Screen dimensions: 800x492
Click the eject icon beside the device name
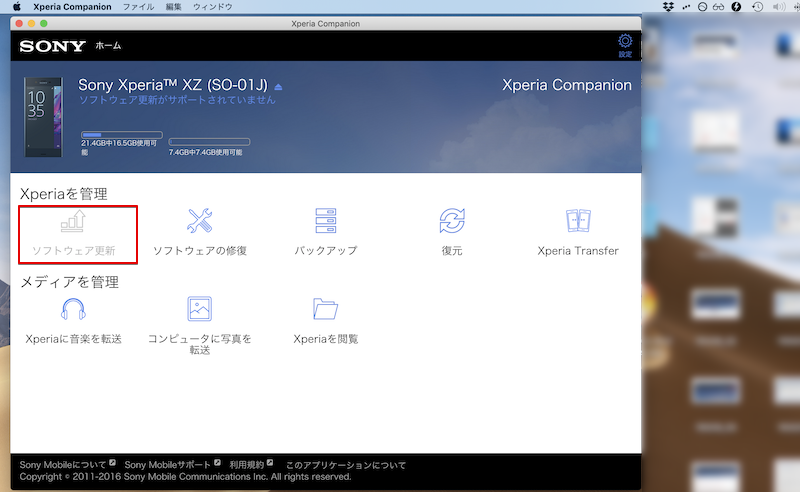pyautogui.click(x=279, y=87)
